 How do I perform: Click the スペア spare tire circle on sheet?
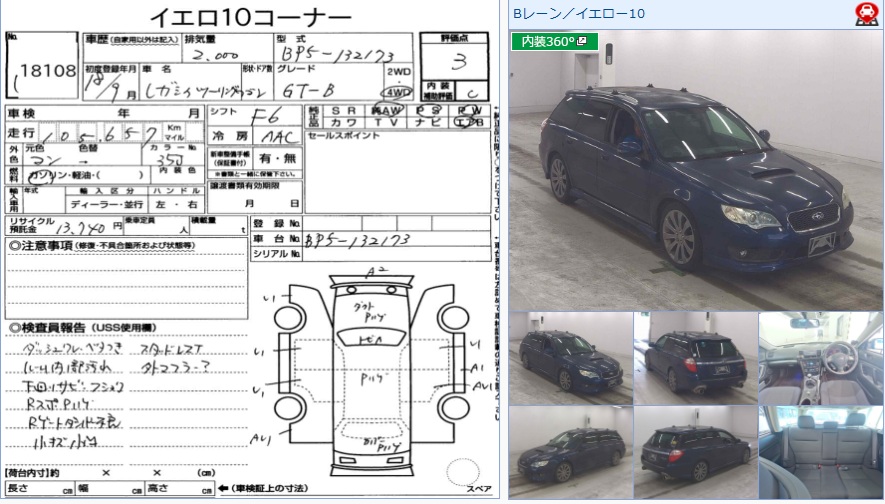(x=464, y=471)
